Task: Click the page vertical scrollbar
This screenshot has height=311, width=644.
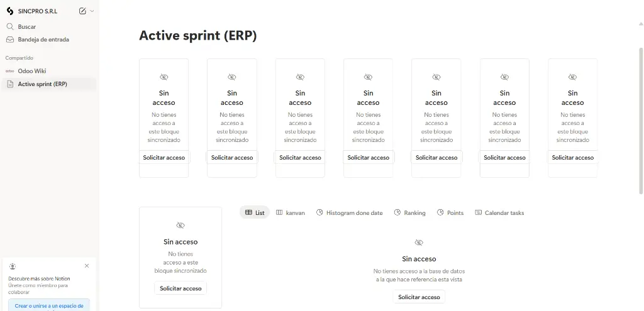Action: [x=641, y=121]
